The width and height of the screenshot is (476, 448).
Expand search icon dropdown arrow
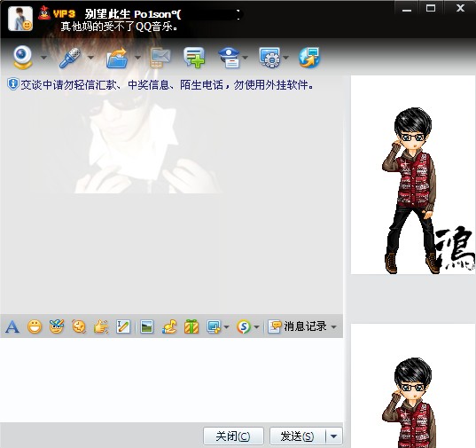point(256,327)
